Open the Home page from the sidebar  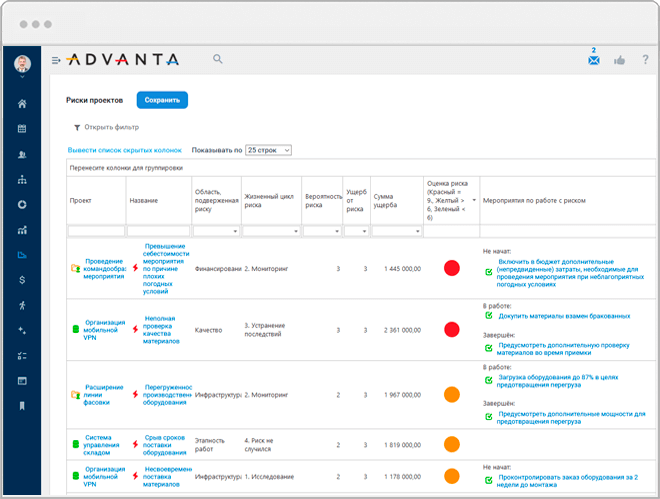point(22,103)
